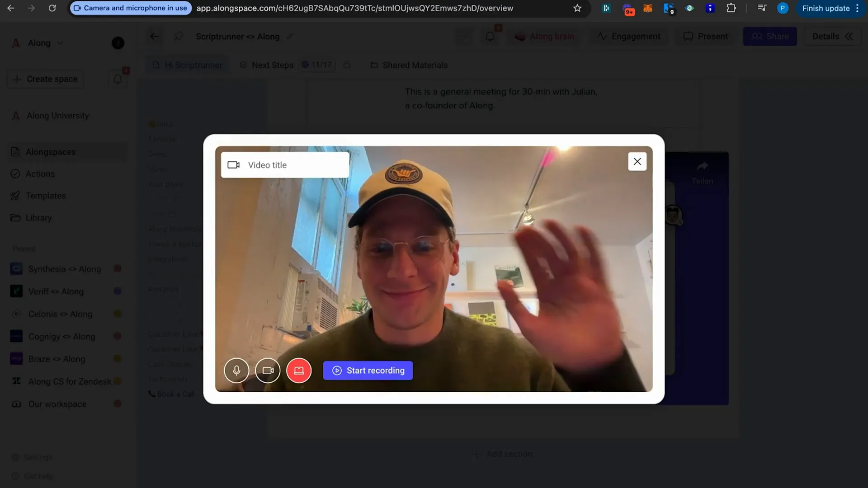868x488 pixels.
Task: Click the screen share icon
Action: click(299, 371)
